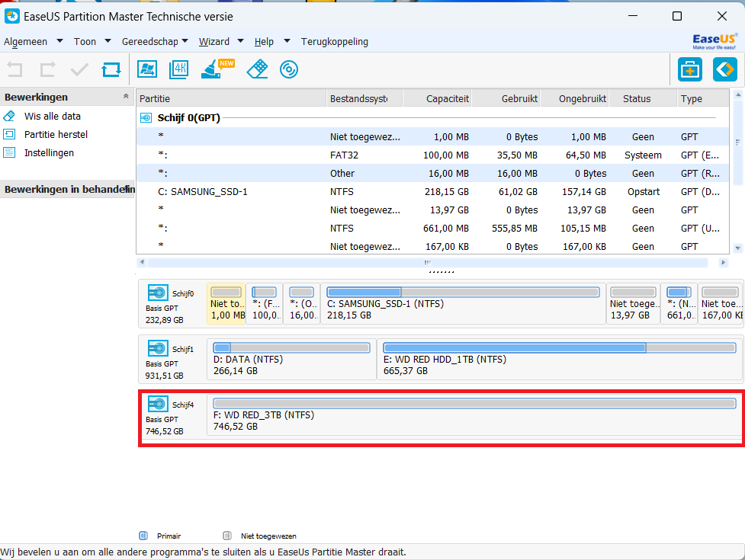Open the Wizard menu
Viewport: 745px width, 560px height.
click(214, 42)
